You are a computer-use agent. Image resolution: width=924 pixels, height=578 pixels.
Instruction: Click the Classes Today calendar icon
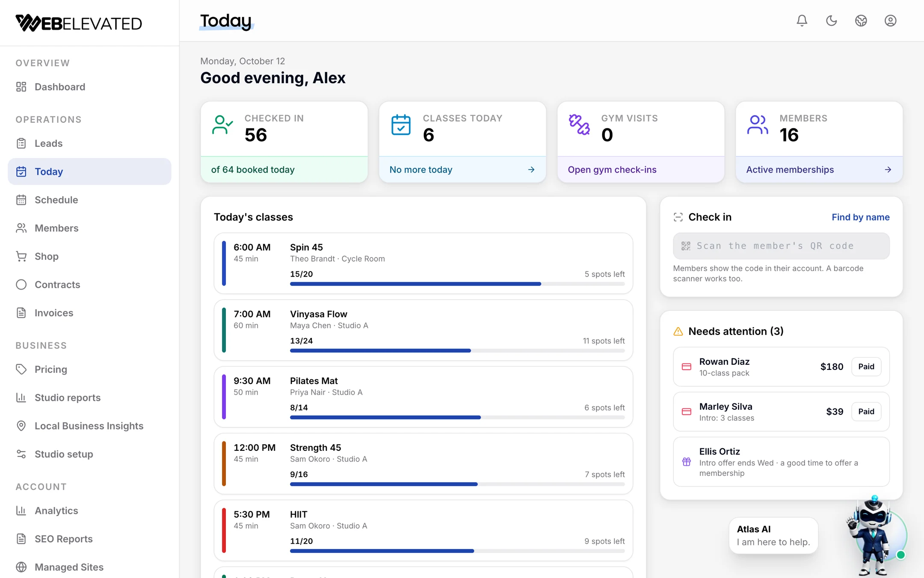[x=401, y=125]
